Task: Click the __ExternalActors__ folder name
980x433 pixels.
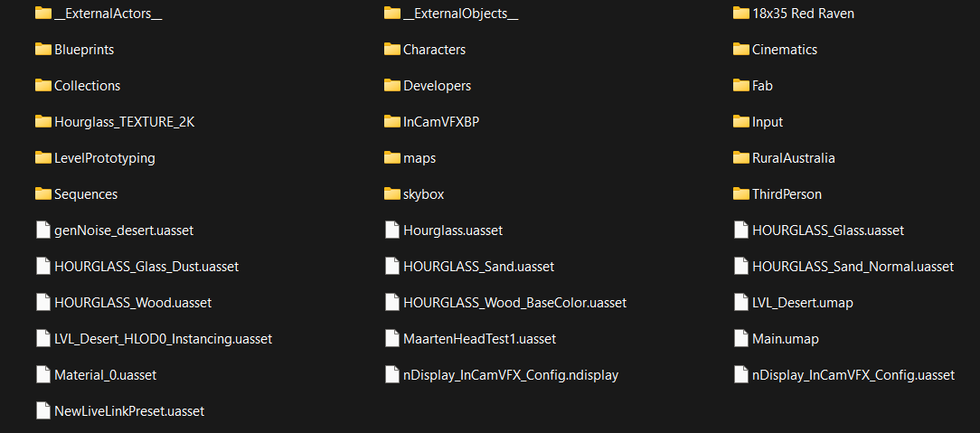Action: pos(108,14)
